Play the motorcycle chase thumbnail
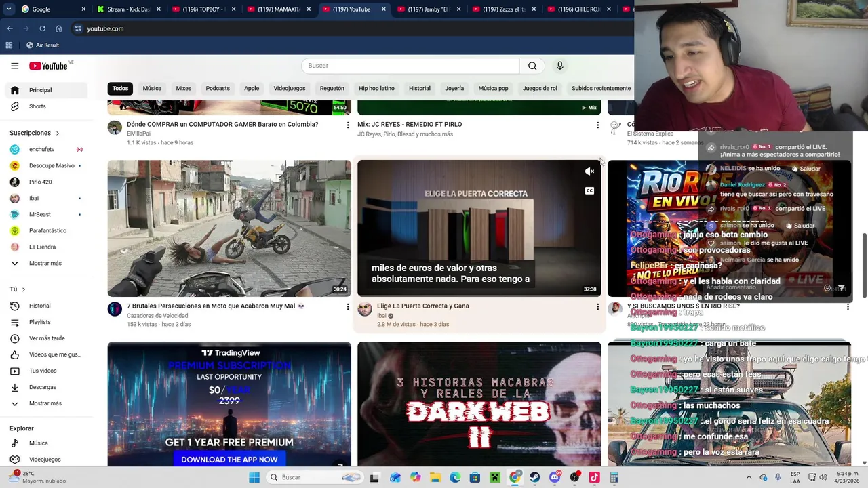Image resolution: width=868 pixels, height=488 pixels. [229, 228]
